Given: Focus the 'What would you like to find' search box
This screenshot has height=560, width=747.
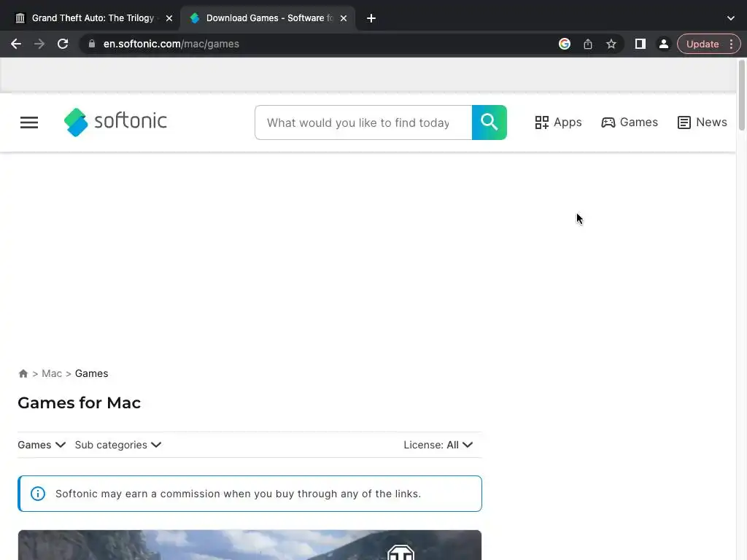Looking at the screenshot, I should (x=363, y=122).
